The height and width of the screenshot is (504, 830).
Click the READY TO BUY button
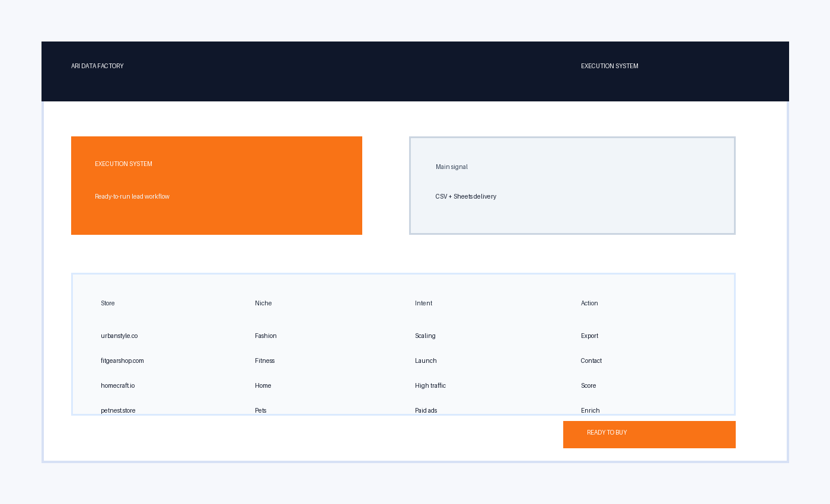coord(649,435)
